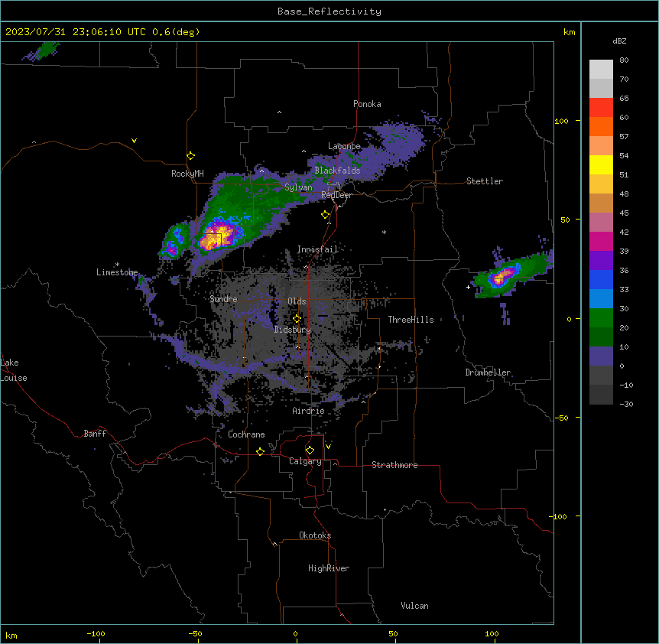Image resolution: width=659 pixels, height=644 pixels.
Task: Click the asterisk marker above Limestone
Action: (x=117, y=265)
